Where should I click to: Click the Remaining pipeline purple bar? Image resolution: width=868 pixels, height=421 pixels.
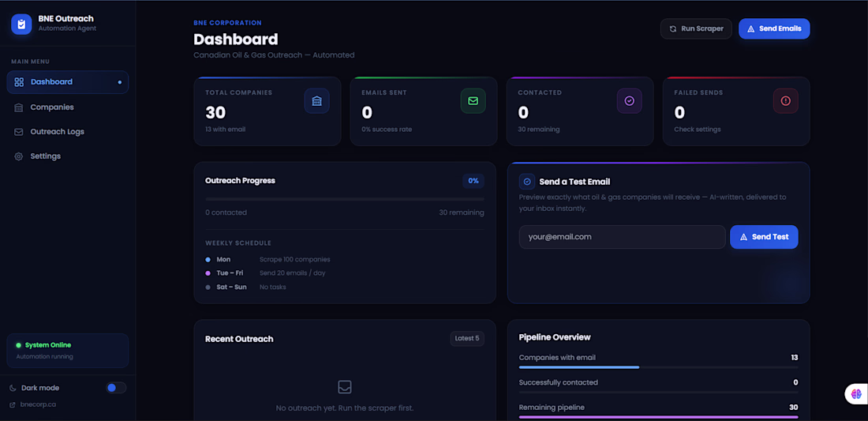click(x=659, y=417)
